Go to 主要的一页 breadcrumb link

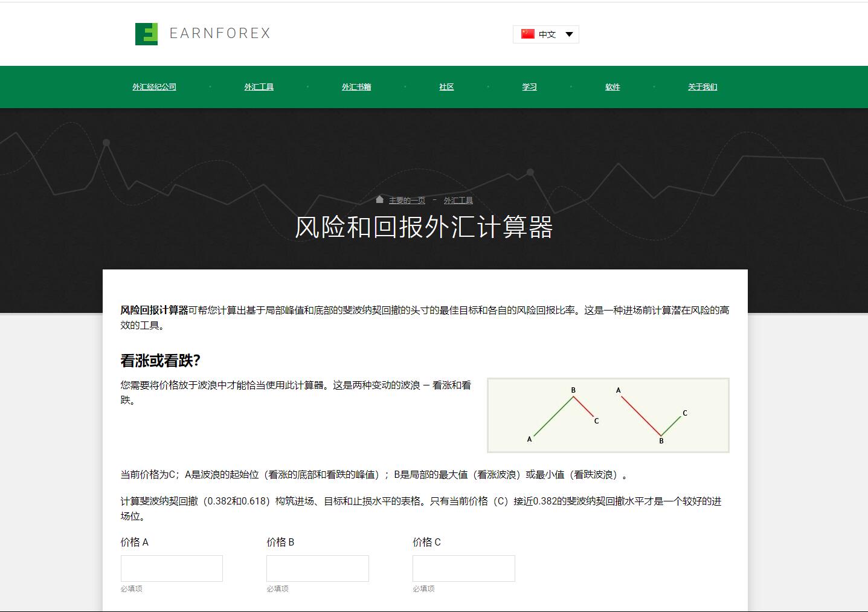tap(407, 201)
